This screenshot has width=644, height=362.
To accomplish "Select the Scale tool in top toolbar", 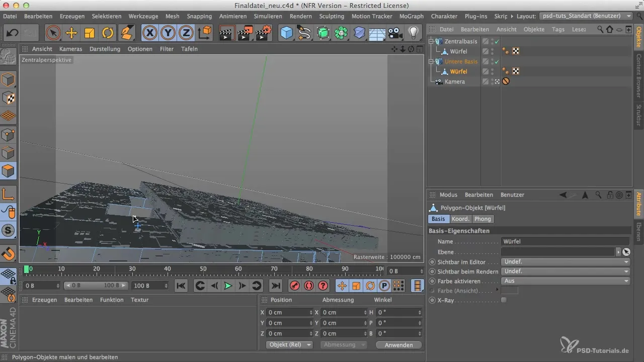I will [90, 33].
